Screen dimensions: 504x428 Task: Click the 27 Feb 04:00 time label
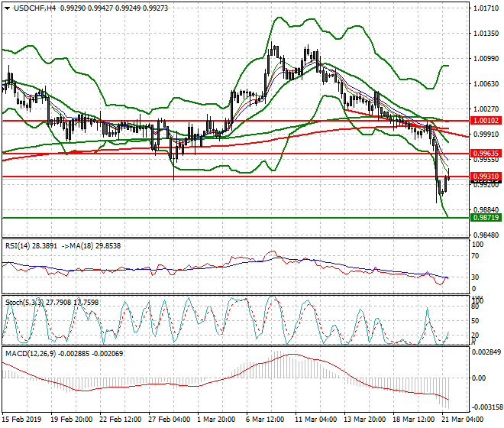coord(169,420)
